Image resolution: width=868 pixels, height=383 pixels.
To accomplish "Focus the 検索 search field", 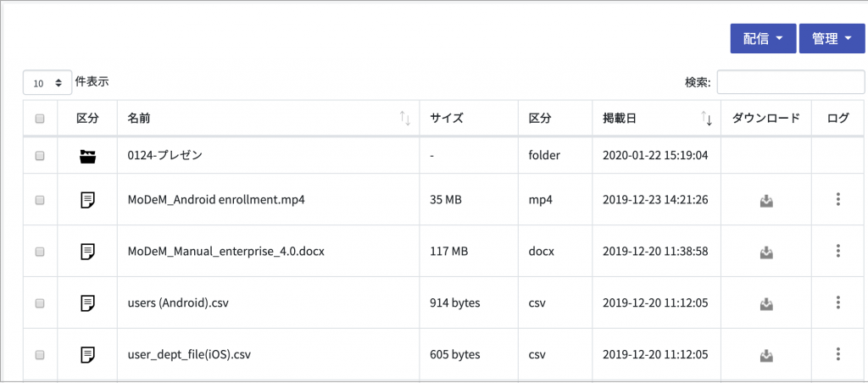I will coord(791,82).
